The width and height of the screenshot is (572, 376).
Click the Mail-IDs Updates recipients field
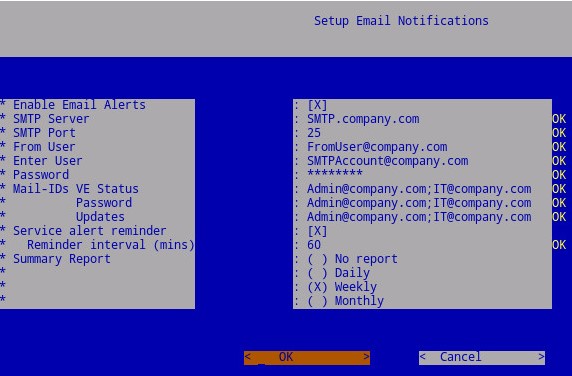click(419, 217)
